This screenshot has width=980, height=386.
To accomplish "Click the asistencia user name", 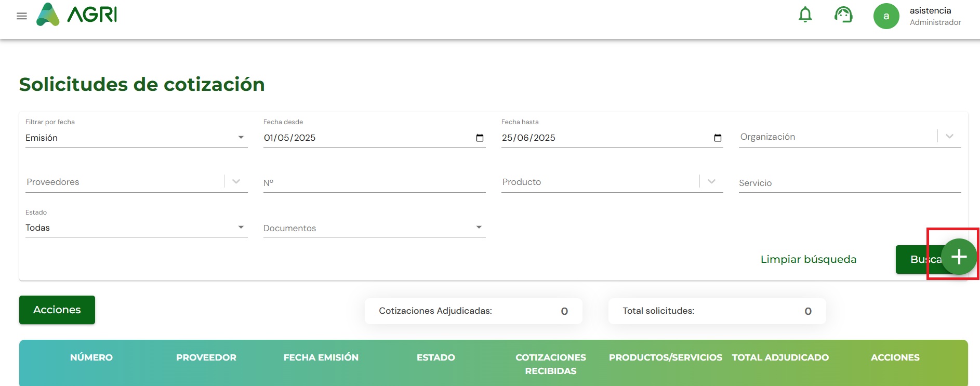I will (930, 10).
